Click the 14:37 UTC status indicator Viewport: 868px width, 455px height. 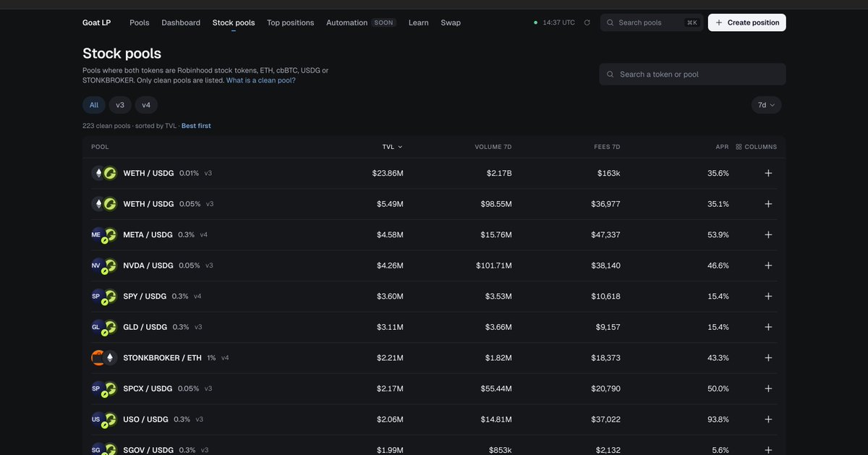[555, 22]
